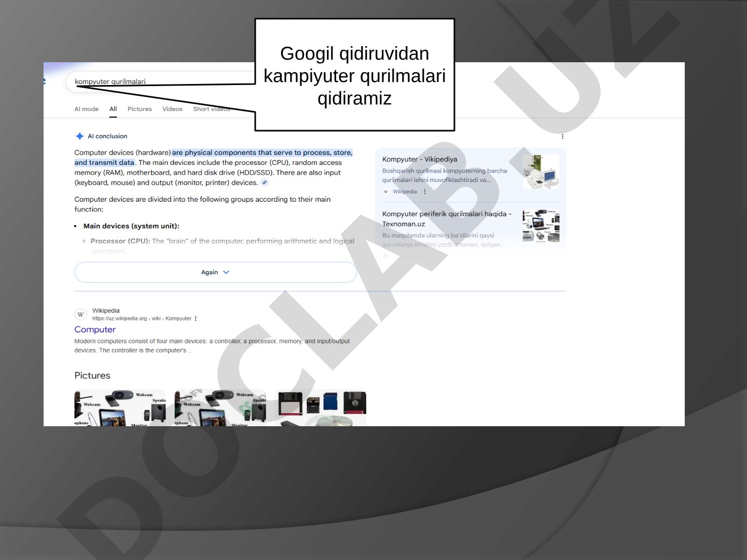The width and height of the screenshot is (747, 560).
Task: Switch to AI mode tab
Action: point(86,109)
